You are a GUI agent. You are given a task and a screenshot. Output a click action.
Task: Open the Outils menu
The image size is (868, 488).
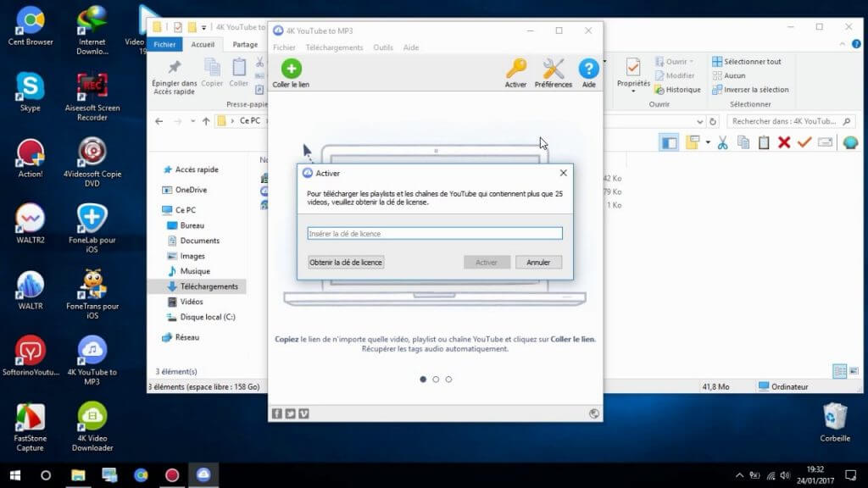pyautogui.click(x=383, y=47)
